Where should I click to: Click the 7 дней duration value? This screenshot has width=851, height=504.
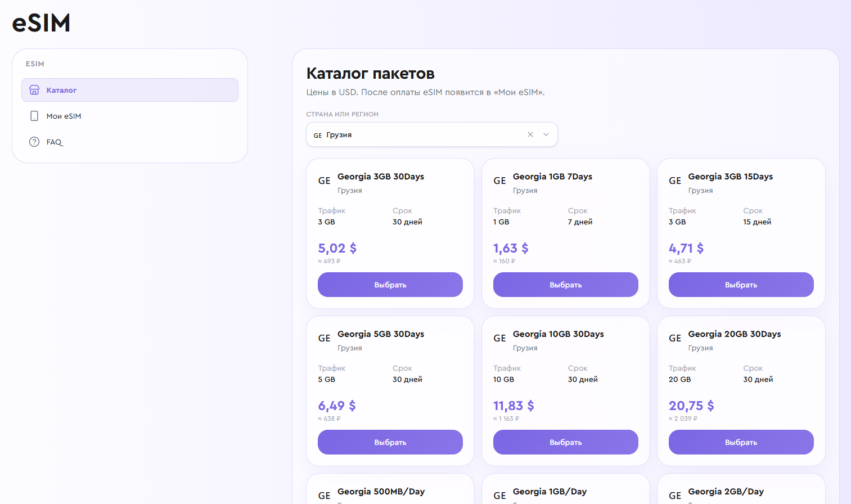580,222
